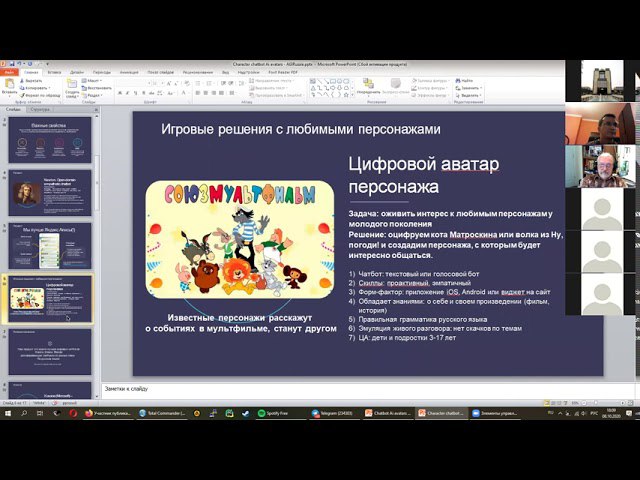
Task: Open Заливка фигуры fill dropdown
Action: coord(431,80)
